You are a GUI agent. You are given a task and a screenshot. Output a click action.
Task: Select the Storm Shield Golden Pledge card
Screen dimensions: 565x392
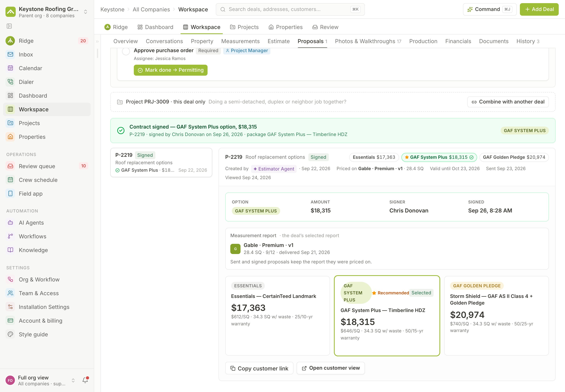click(496, 316)
